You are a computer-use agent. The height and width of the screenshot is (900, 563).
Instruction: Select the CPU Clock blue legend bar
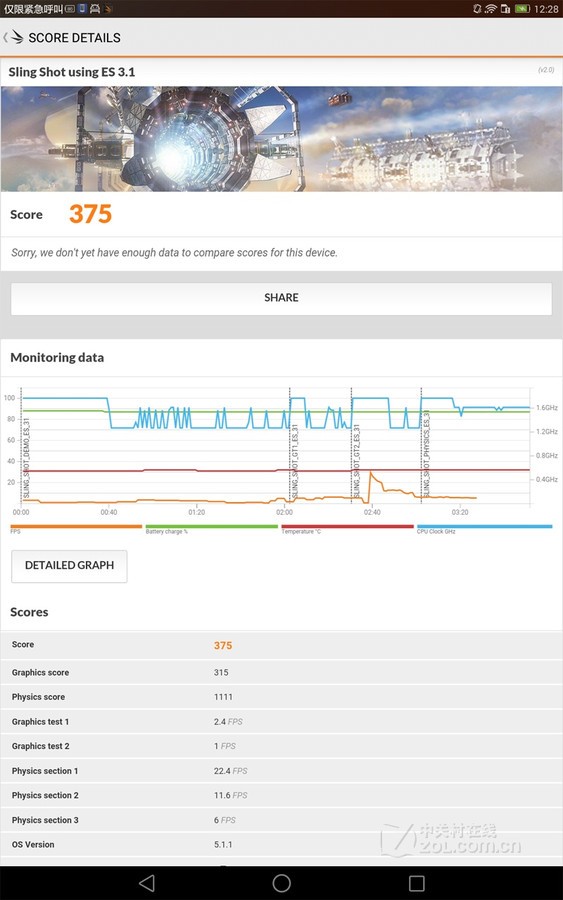coord(484,526)
